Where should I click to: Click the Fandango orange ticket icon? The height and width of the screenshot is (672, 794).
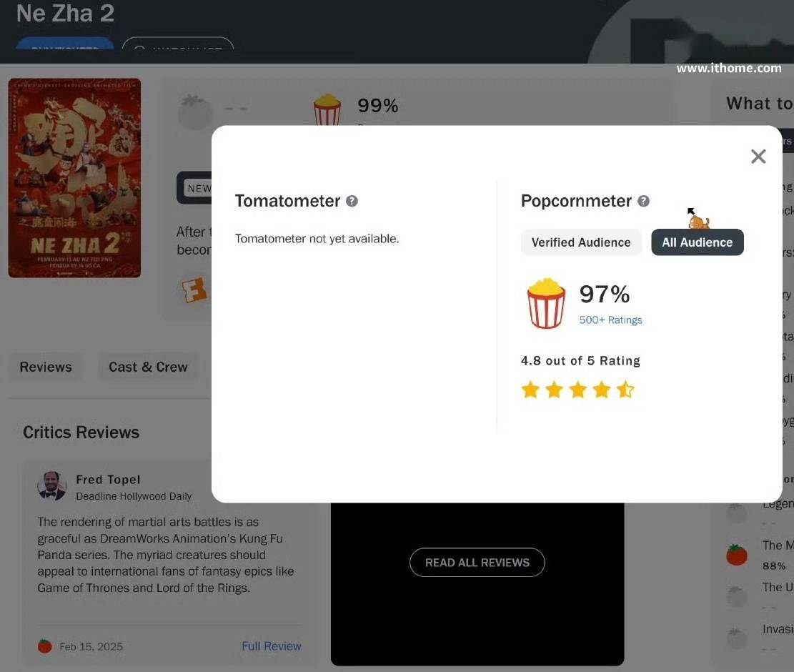tap(194, 290)
